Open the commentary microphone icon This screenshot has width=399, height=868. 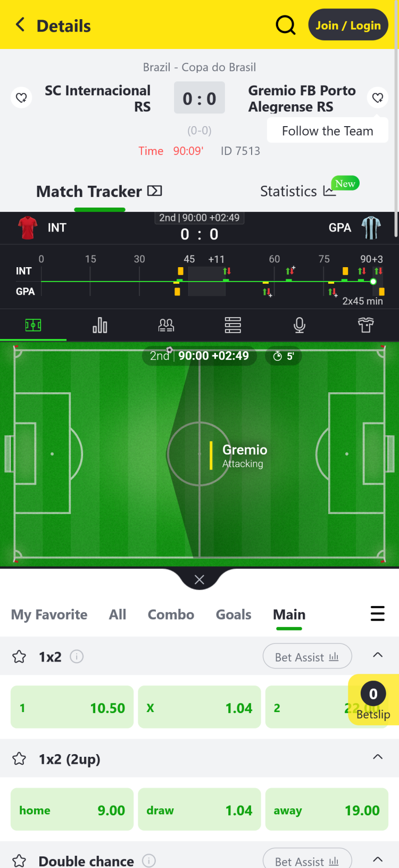point(300,325)
